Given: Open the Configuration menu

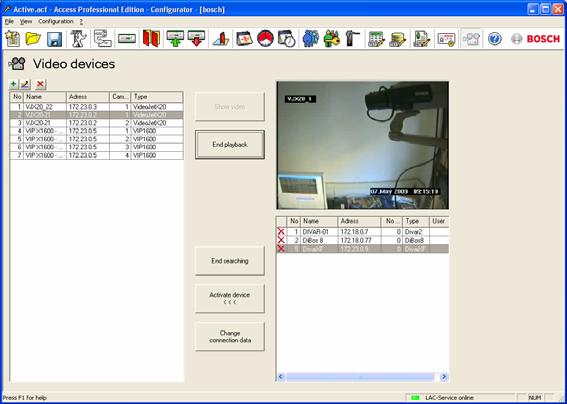Looking at the screenshot, I should (x=56, y=21).
